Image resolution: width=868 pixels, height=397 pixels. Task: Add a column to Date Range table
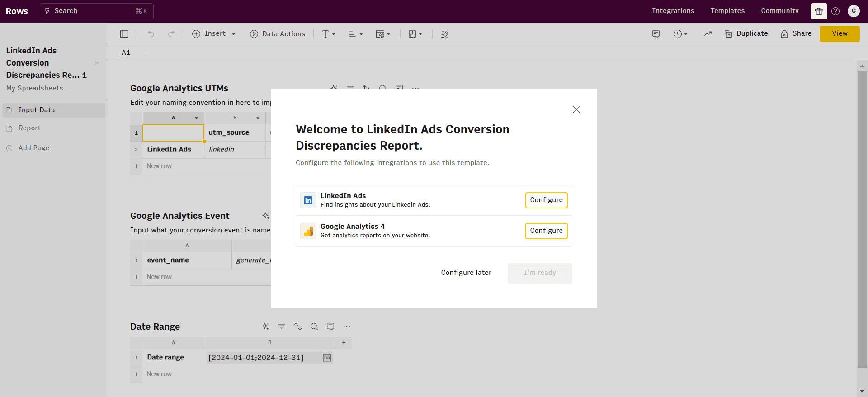pyautogui.click(x=344, y=343)
